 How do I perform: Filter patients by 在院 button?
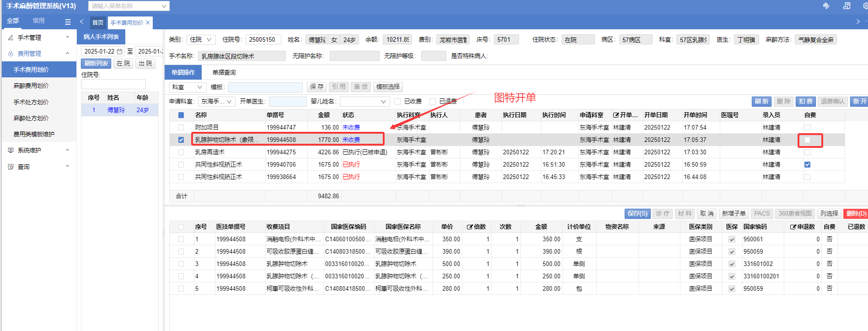[x=123, y=64]
